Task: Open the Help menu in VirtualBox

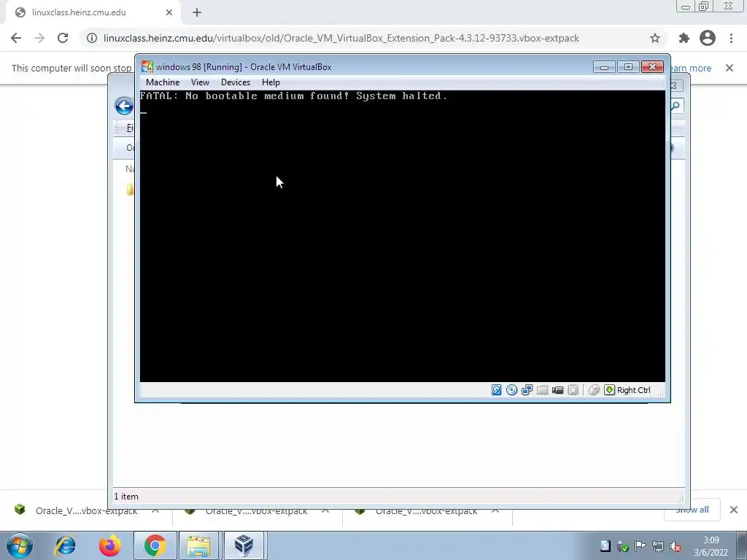Action: 271,82
